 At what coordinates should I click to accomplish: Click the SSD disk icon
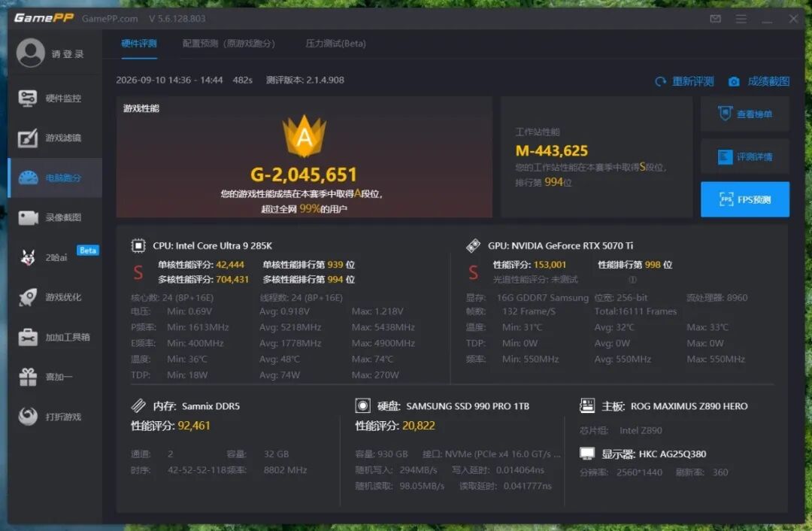[362, 405]
